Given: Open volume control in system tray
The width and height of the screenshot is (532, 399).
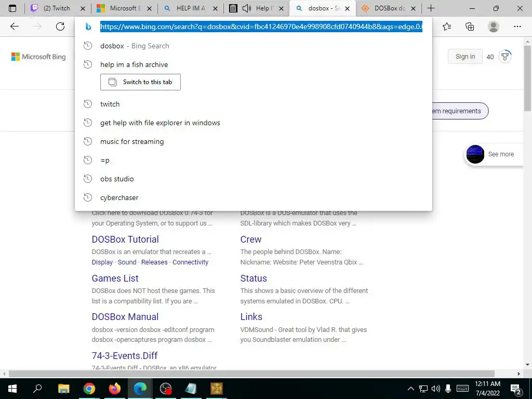Looking at the screenshot, I should coord(436,389).
